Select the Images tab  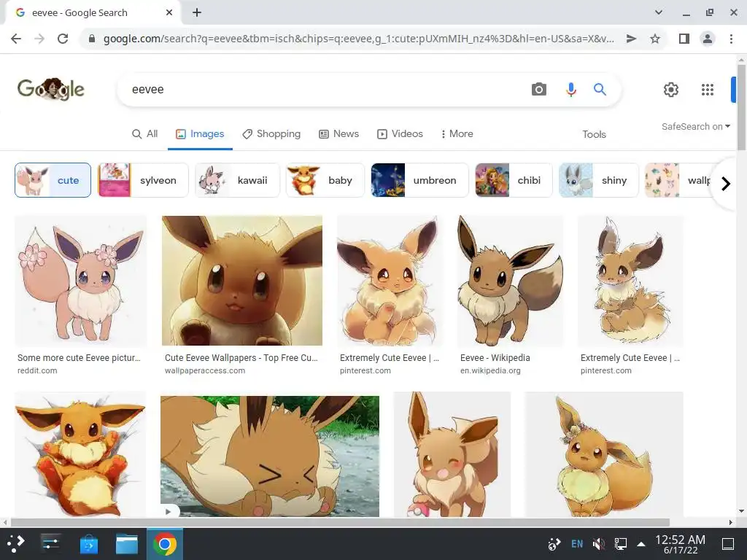tap(200, 134)
